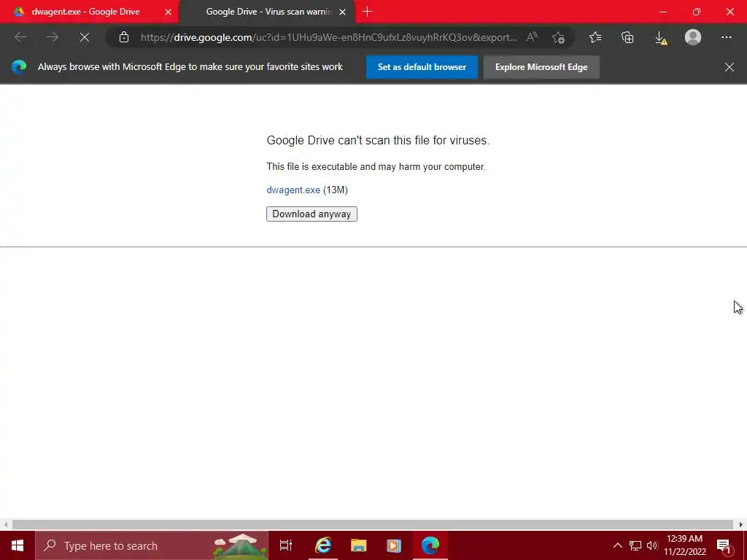Image resolution: width=747 pixels, height=560 pixels.
Task: Select Microsoft Edge on the taskbar
Action: (x=430, y=545)
